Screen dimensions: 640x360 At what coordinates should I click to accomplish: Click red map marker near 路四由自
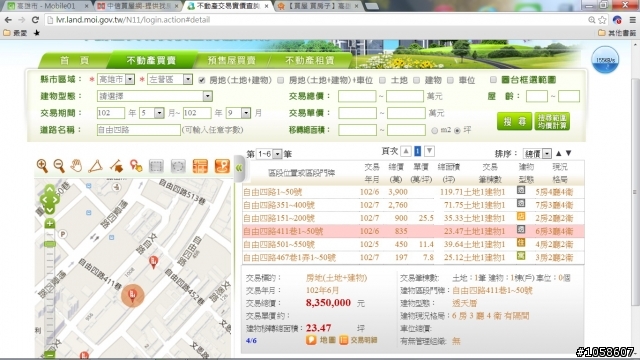[153, 262]
